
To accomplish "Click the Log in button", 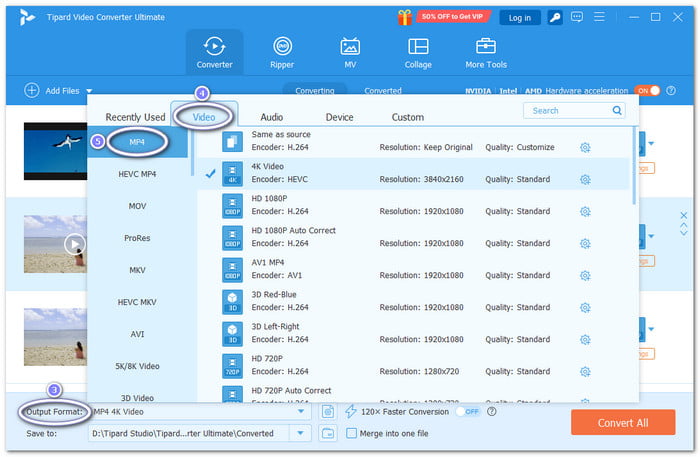I will click(520, 18).
